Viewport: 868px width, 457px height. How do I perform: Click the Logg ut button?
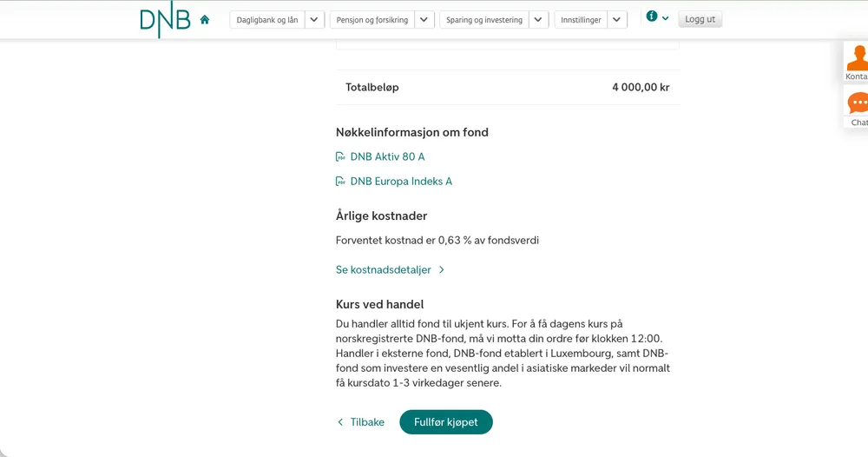700,19
